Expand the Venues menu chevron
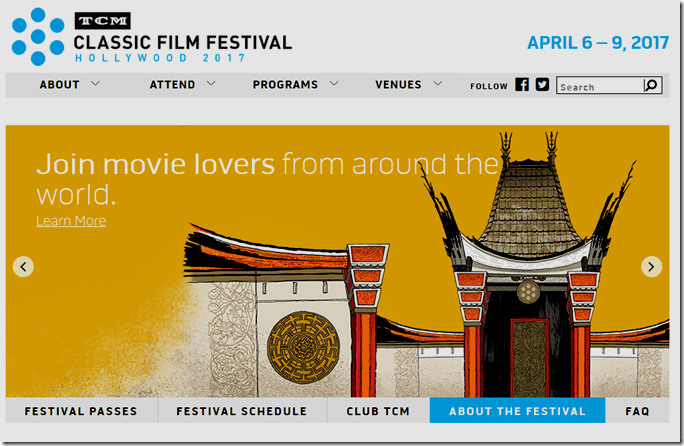This screenshot has width=684, height=446. point(437,84)
